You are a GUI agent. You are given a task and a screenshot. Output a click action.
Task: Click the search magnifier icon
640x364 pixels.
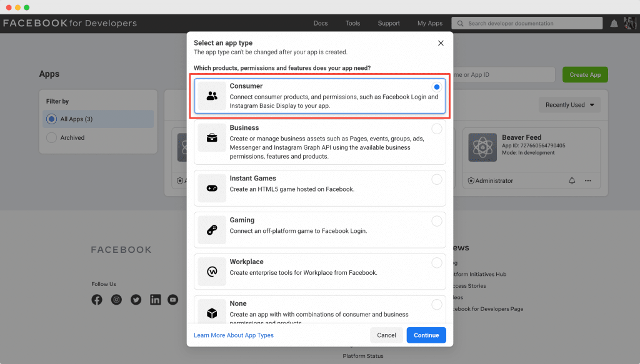pos(461,24)
